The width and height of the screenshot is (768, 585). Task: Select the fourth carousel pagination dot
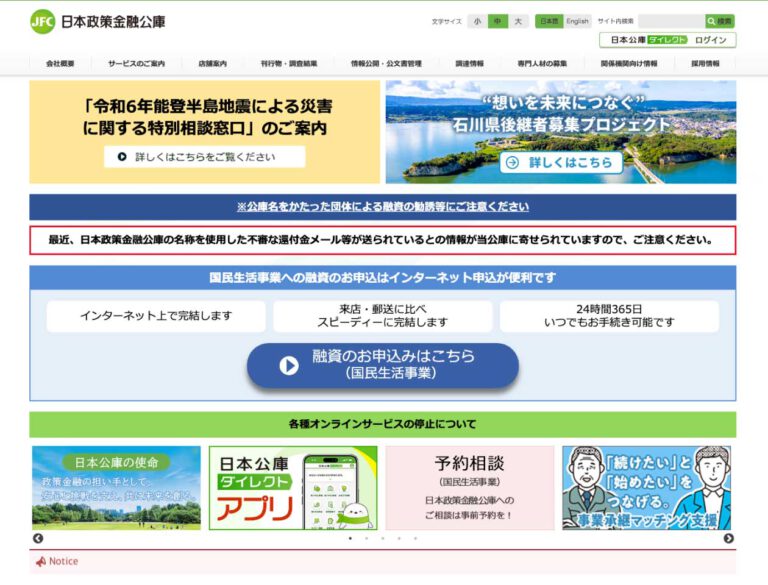coord(399,538)
